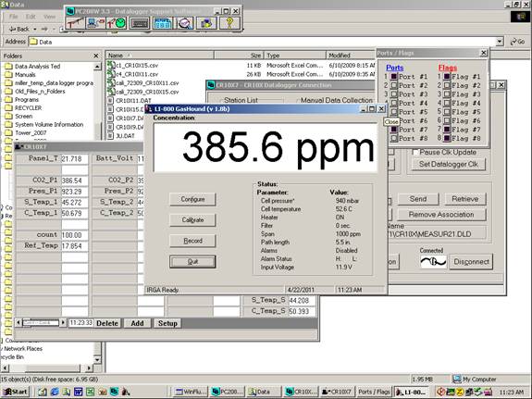This screenshot has width=532, height=399.
Task: Click the My Computer status bar icon
Action: pyautogui.click(x=457, y=379)
